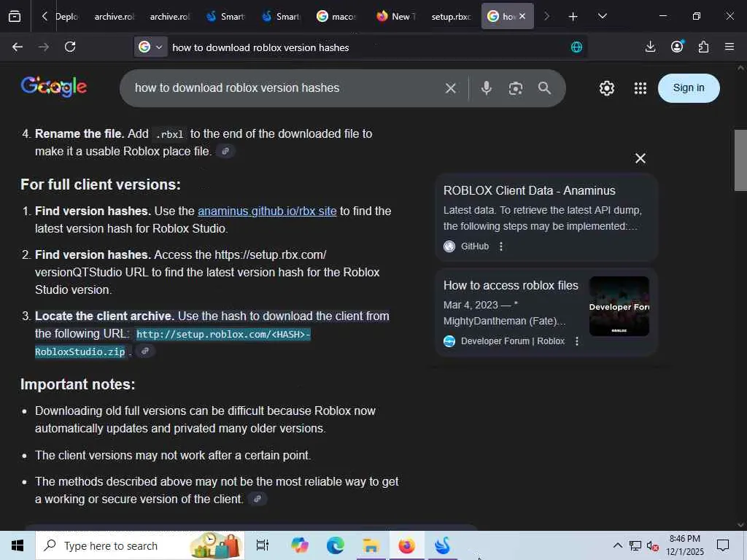
Task: Switch to the first archive.rol tab
Action: 115,17
